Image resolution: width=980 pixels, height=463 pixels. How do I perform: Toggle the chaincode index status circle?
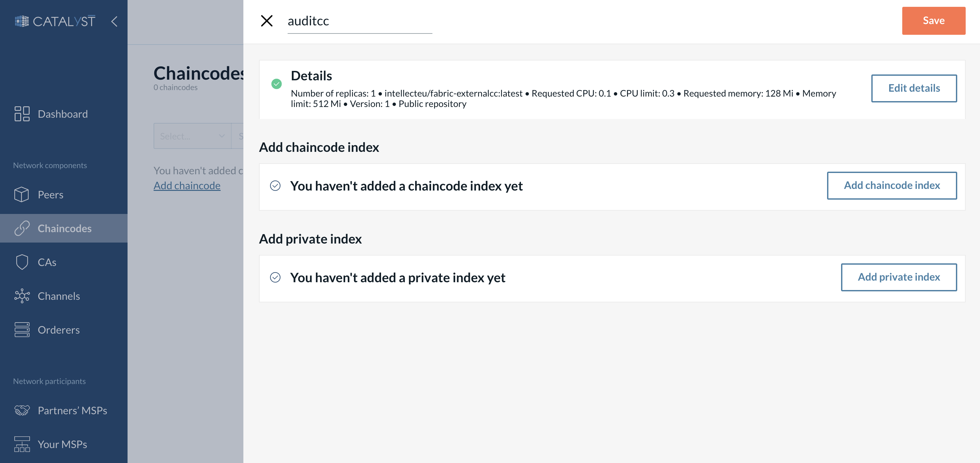pos(276,186)
